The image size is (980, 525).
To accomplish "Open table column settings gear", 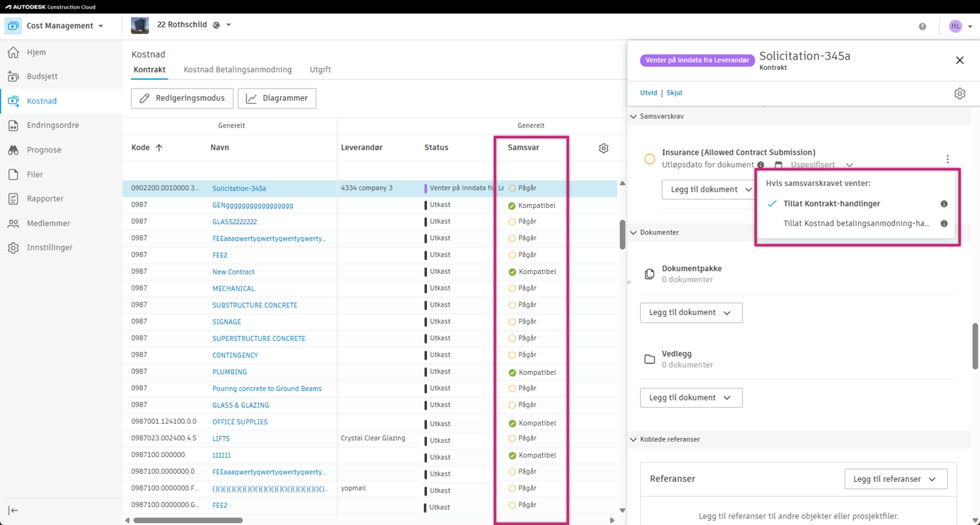I will (604, 148).
